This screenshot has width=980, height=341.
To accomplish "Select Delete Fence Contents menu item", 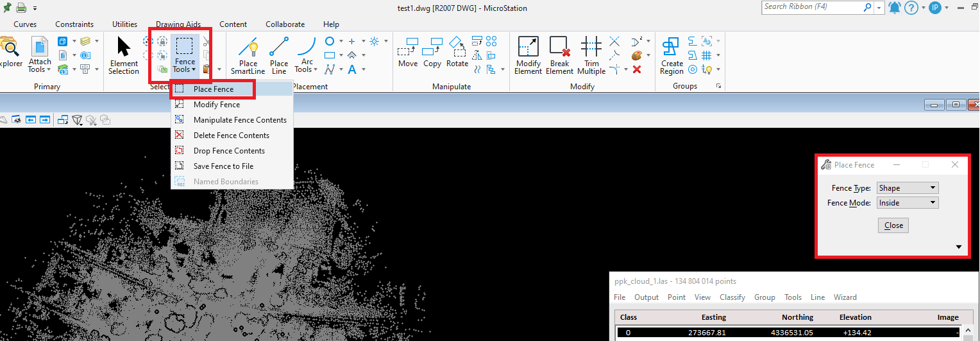I will [x=231, y=136].
